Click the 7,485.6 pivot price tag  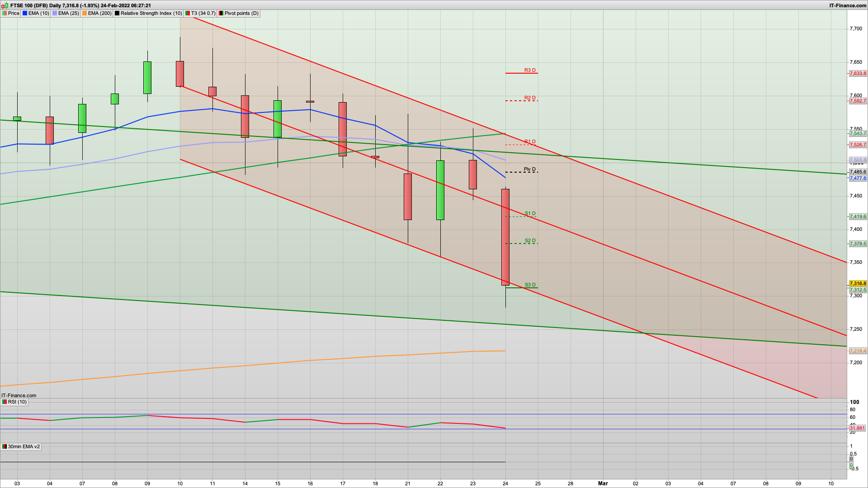(858, 172)
